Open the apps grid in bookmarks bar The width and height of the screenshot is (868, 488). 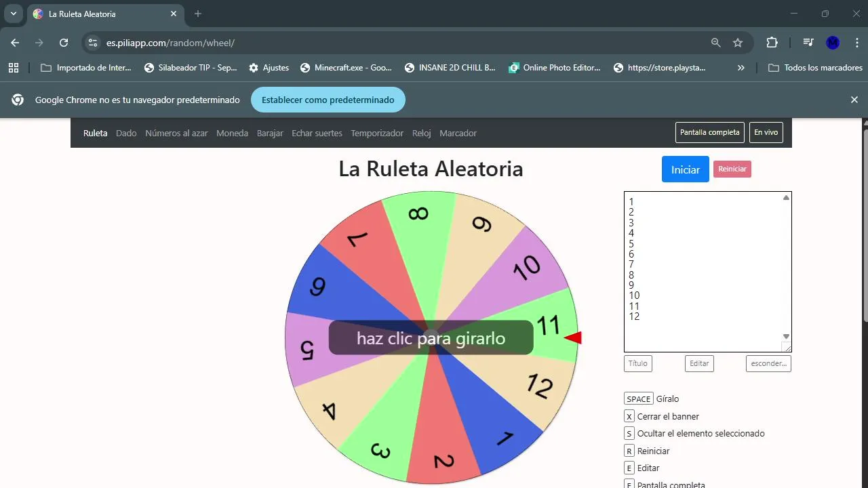(14, 68)
